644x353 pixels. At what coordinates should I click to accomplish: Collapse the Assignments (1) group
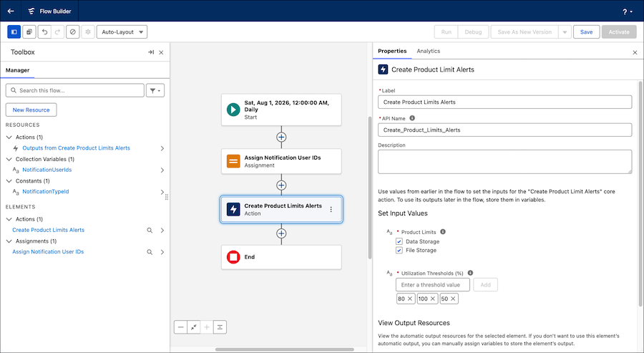click(x=9, y=241)
